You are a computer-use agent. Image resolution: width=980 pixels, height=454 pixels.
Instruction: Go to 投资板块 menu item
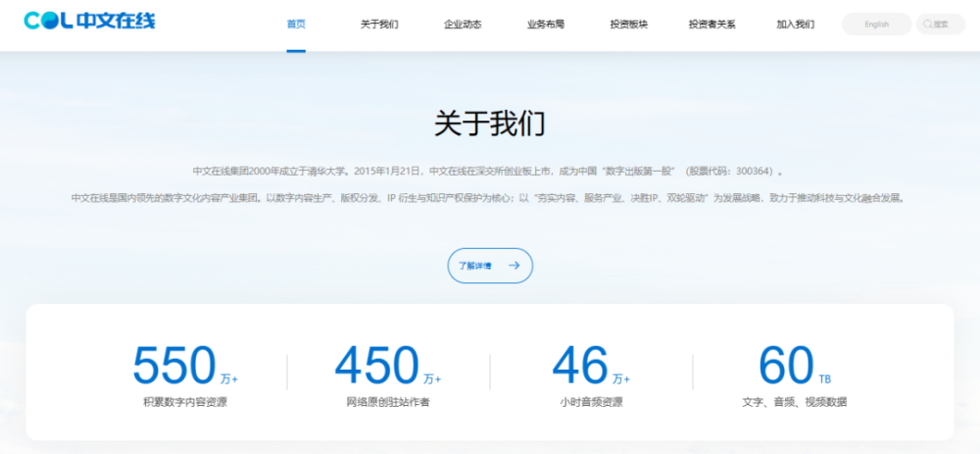[x=629, y=25]
